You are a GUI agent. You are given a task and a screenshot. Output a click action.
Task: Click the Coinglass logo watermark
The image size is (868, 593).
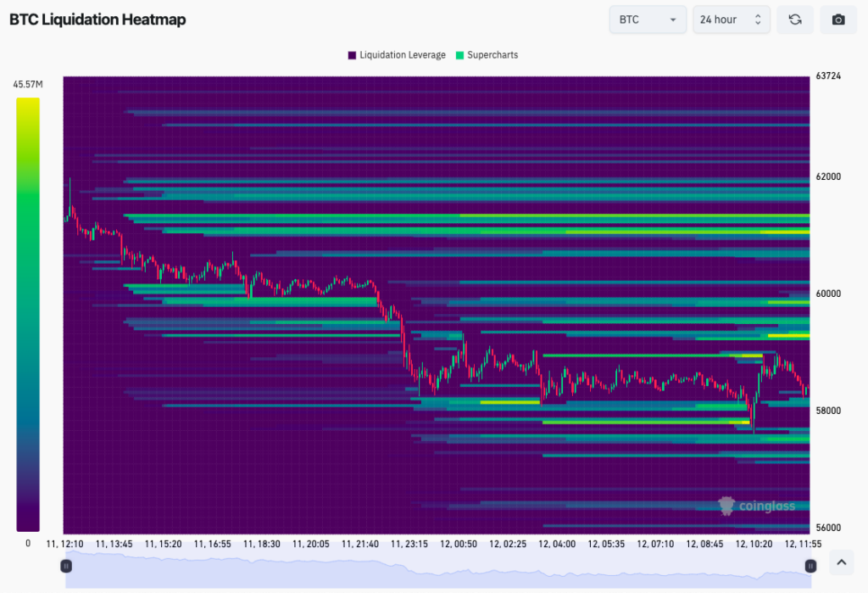pyautogui.click(x=757, y=506)
